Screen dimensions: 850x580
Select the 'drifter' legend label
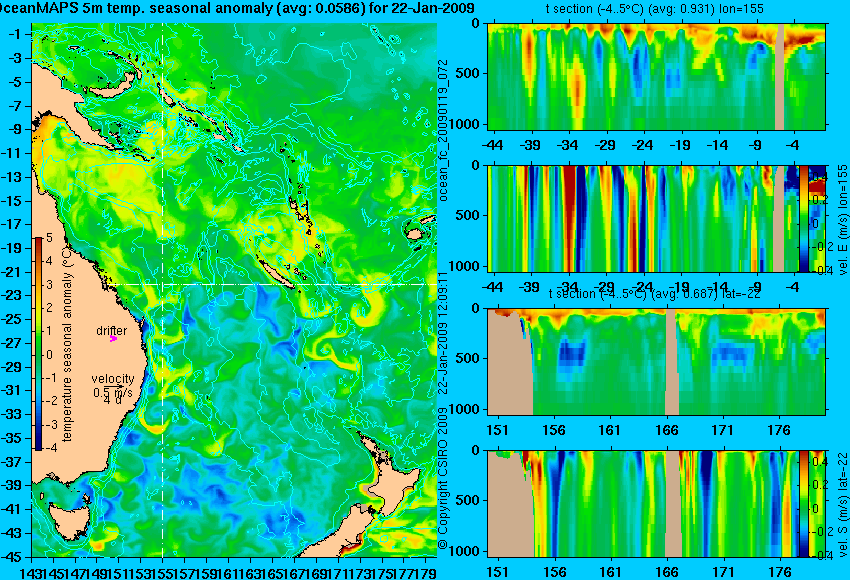pos(112,331)
